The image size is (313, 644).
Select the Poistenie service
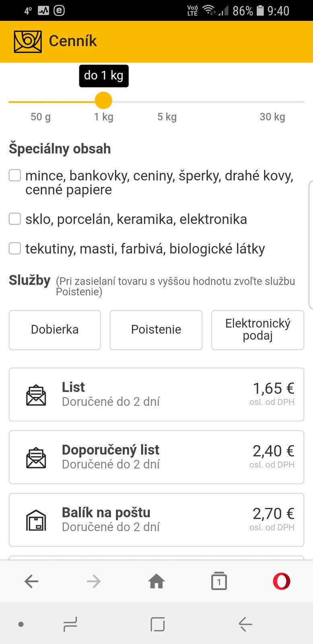point(156,330)
